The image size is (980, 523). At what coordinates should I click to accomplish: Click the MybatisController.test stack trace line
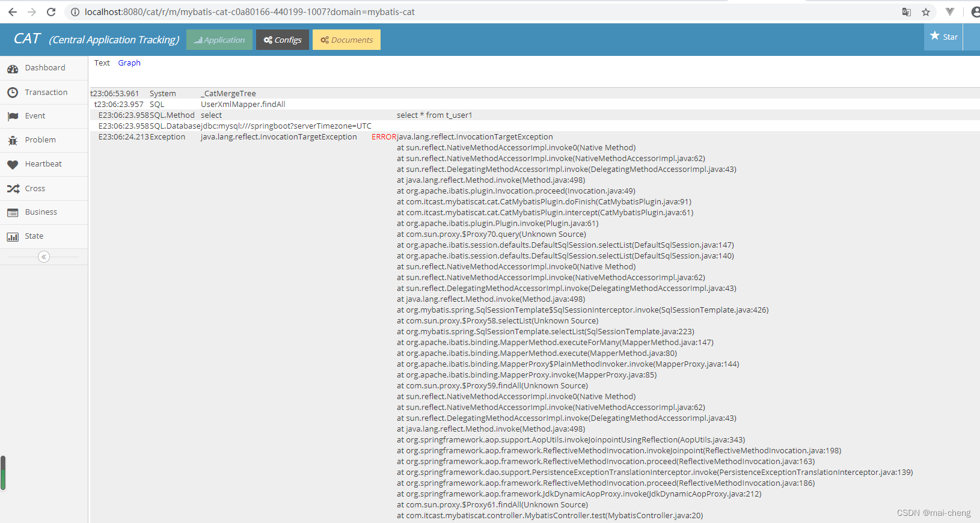tap(550, 515)
